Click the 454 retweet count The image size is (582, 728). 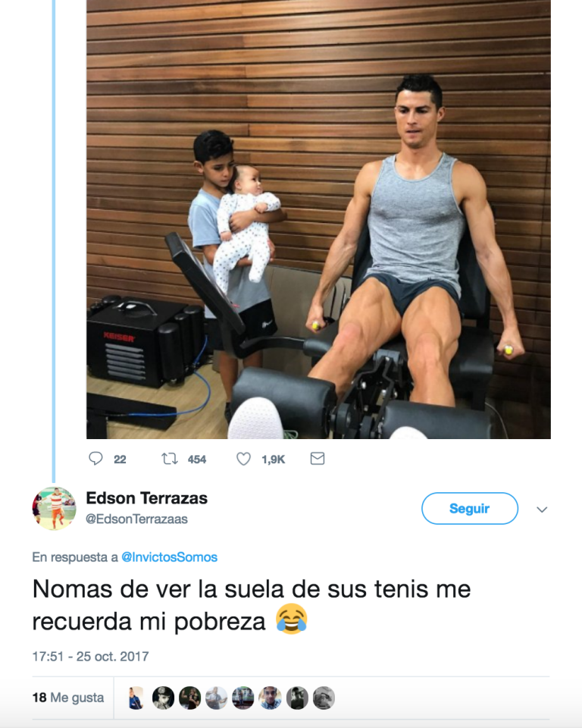click(197, 460)
